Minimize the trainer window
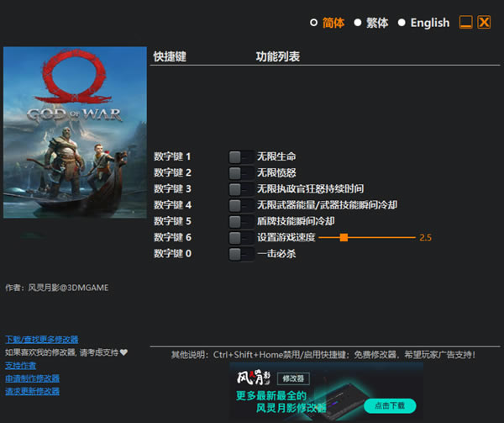Image resolution: width=504 pixels, height=423 pixels. [x=465, y=23]
